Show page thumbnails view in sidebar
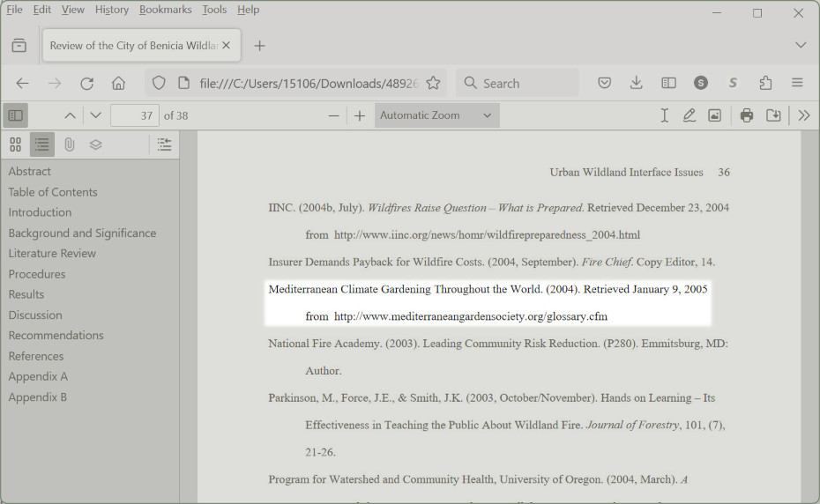This screenshot has height=504, width=820. 15,145
